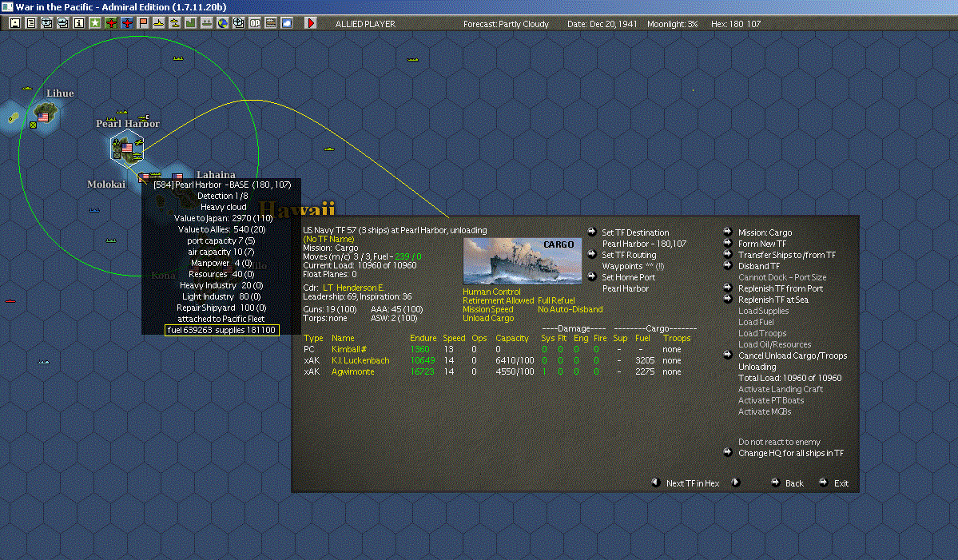
Task: Select Set TF Routing option
Action: (x=629, y=256)
